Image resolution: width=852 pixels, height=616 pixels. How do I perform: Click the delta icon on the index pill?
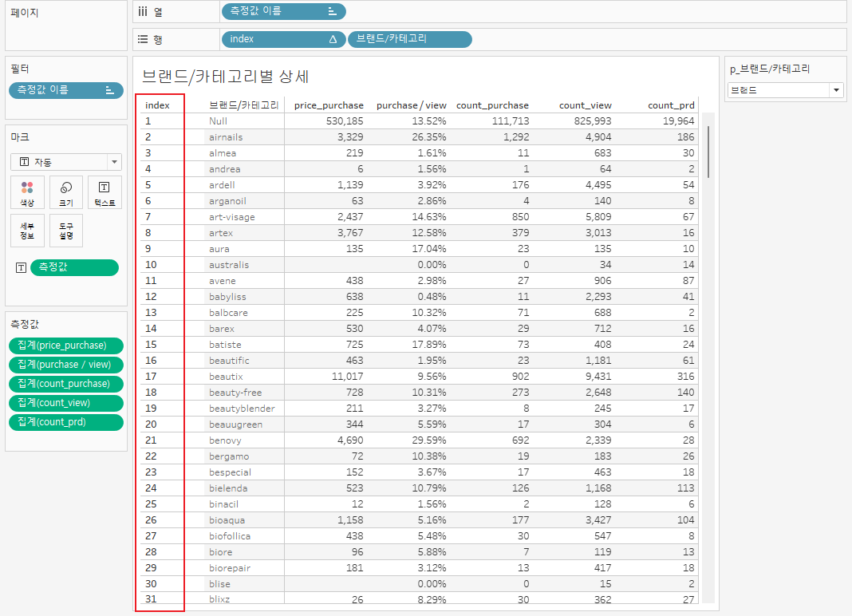click(333, 39)
